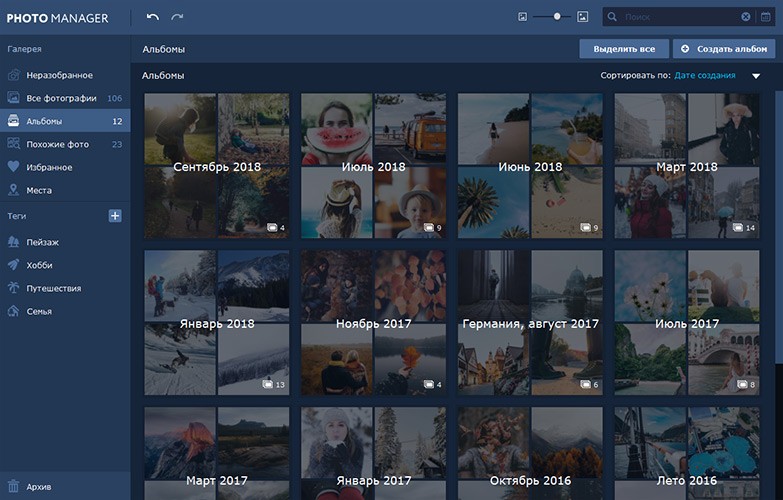Open the Германия, август 2017 album
The width and height of the screenshot is (783, 500).
click(x=530, y=323)
